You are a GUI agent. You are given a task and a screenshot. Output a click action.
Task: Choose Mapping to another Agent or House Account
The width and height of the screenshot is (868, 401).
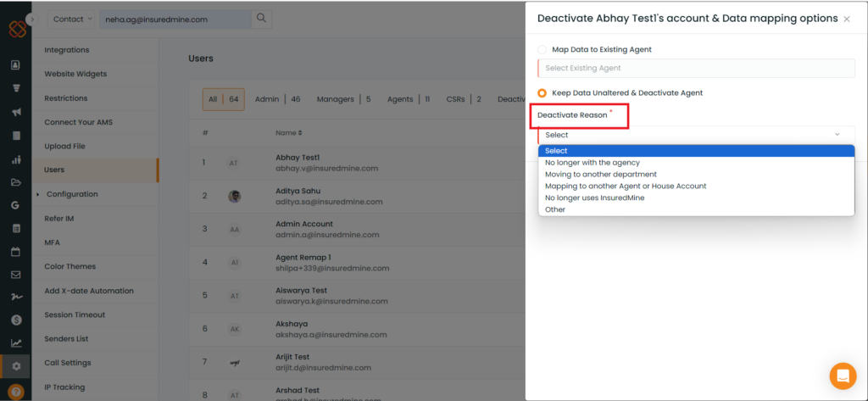click(697, 187)
